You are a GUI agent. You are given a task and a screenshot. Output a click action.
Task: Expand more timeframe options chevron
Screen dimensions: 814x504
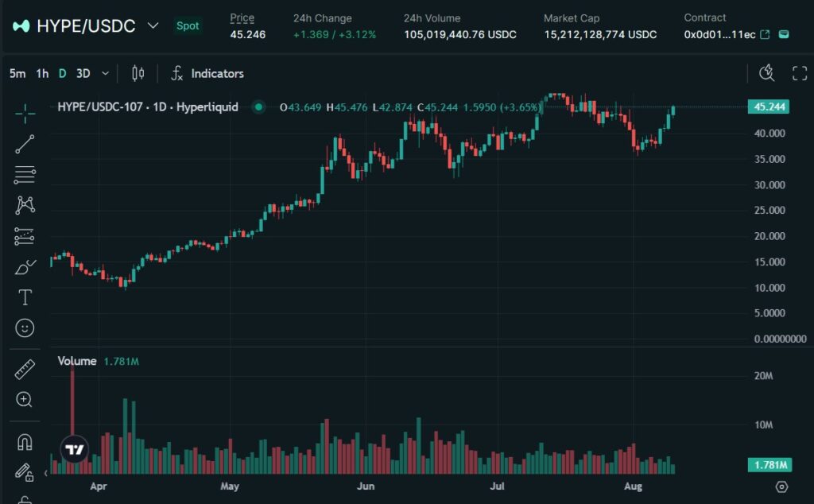[106, 73]
